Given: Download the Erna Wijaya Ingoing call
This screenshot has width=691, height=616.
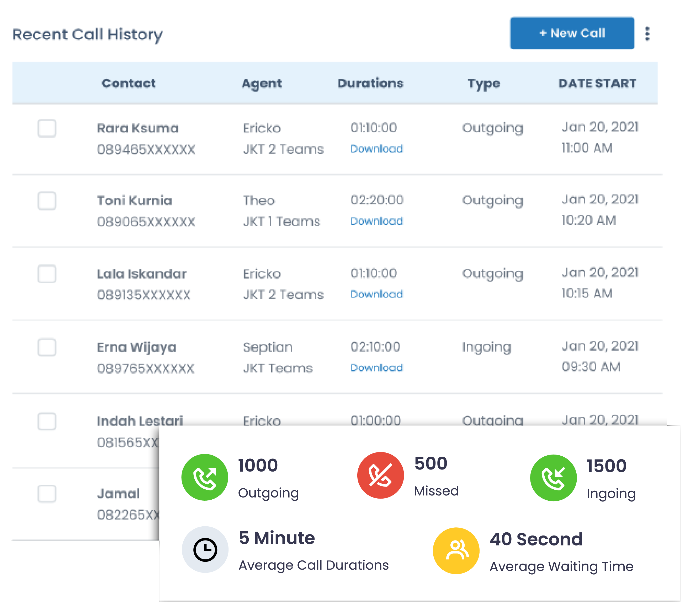Looking at the screenshot, I should 376,368.
